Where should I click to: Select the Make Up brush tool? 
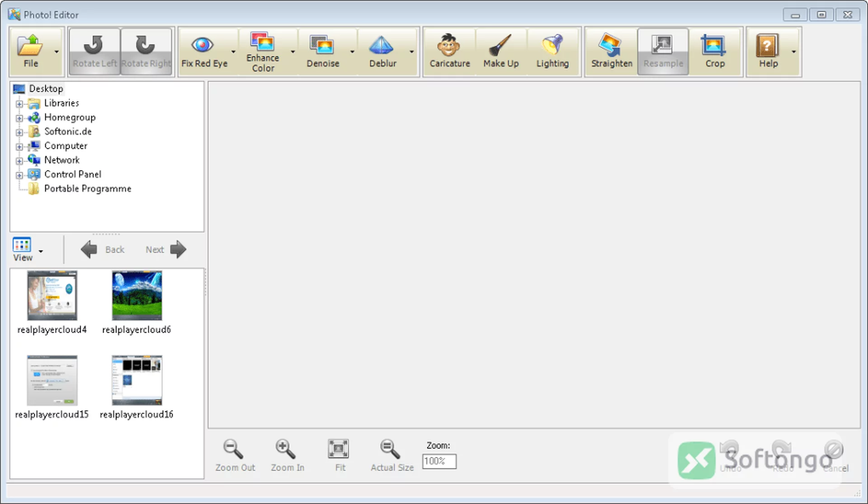pos(501,51)
